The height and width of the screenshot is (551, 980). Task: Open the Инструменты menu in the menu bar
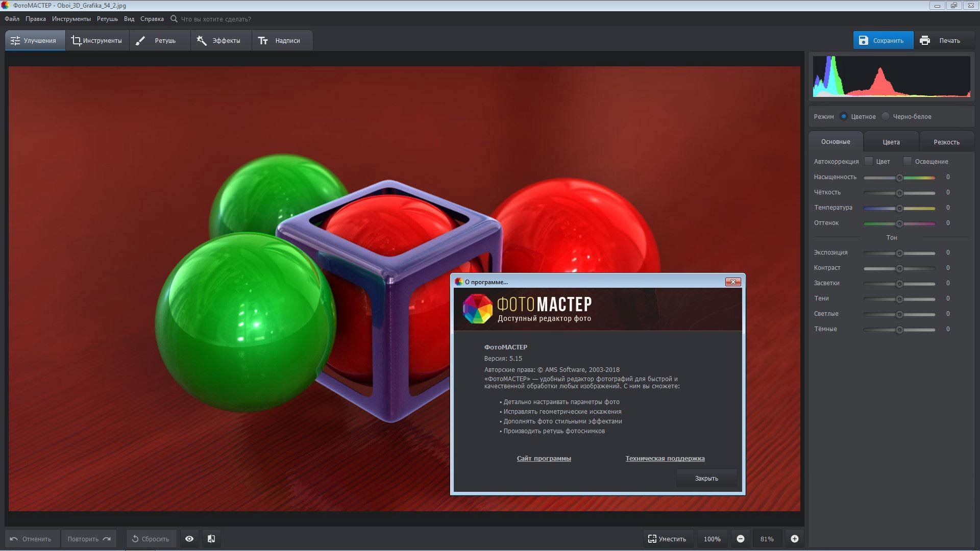pos(71,19)
